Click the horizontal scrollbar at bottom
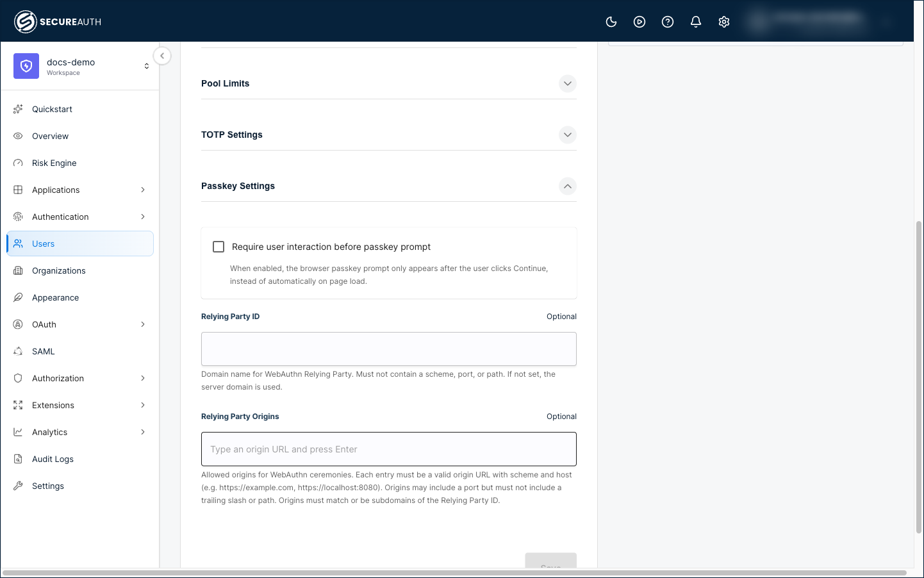924x578 pixels. pyautogui.click(x=454, y=572)
